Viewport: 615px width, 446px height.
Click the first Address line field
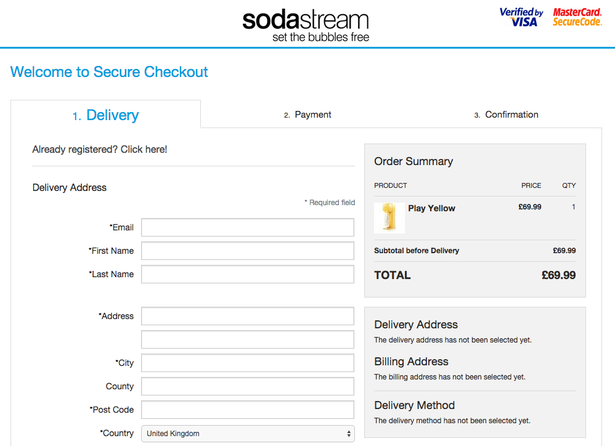tap(248, 316)
